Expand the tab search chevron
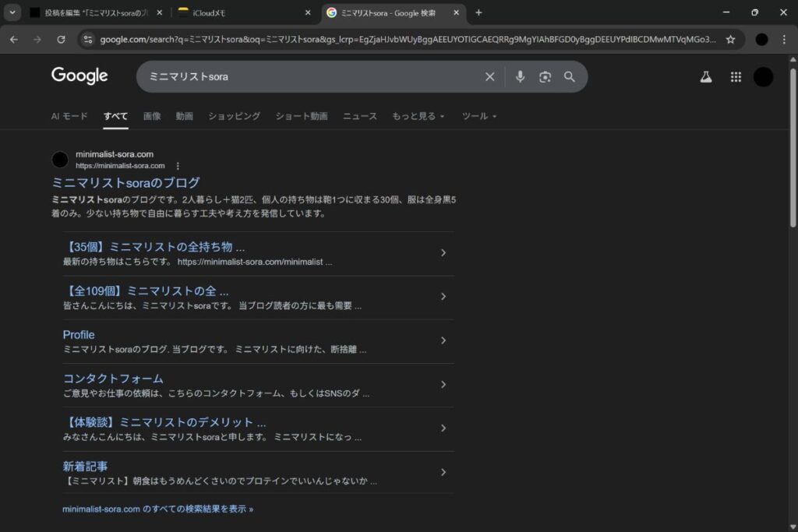 pos(13,12)
